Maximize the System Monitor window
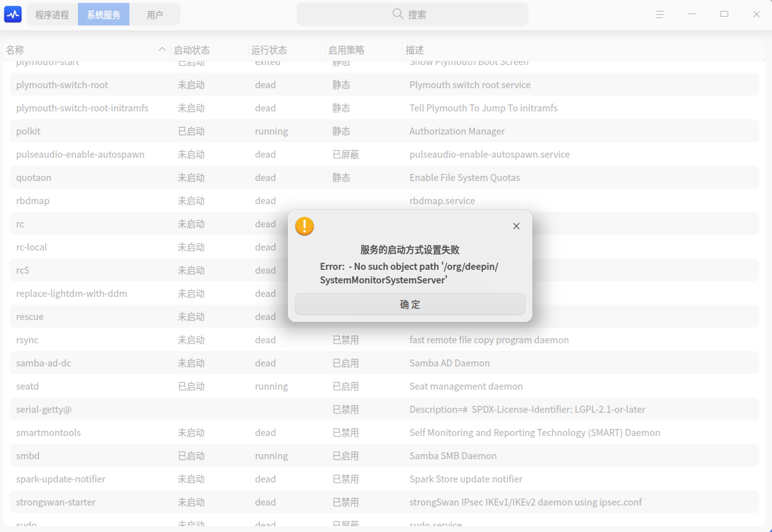This screenshot has width=772, height=532. (724, 14)
